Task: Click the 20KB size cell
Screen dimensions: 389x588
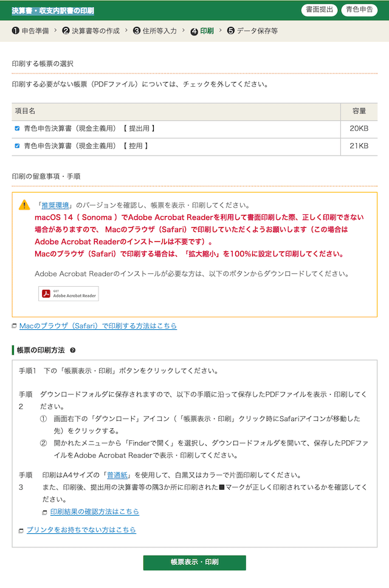Action: 359,128
